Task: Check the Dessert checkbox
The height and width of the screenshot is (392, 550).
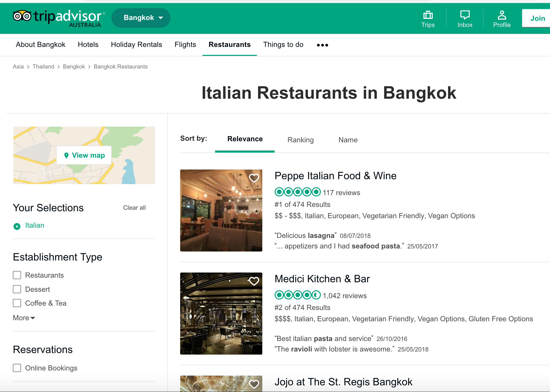Action: (x=17, y=289)
